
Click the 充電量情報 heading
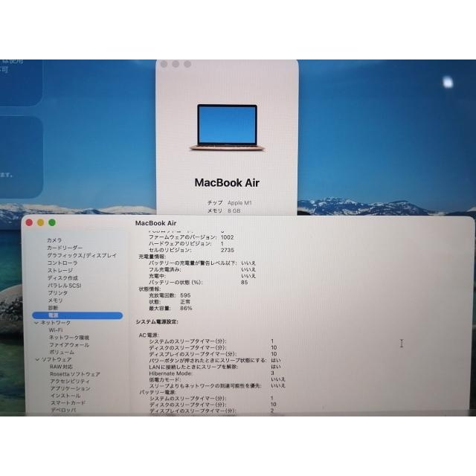coord(152,257)
